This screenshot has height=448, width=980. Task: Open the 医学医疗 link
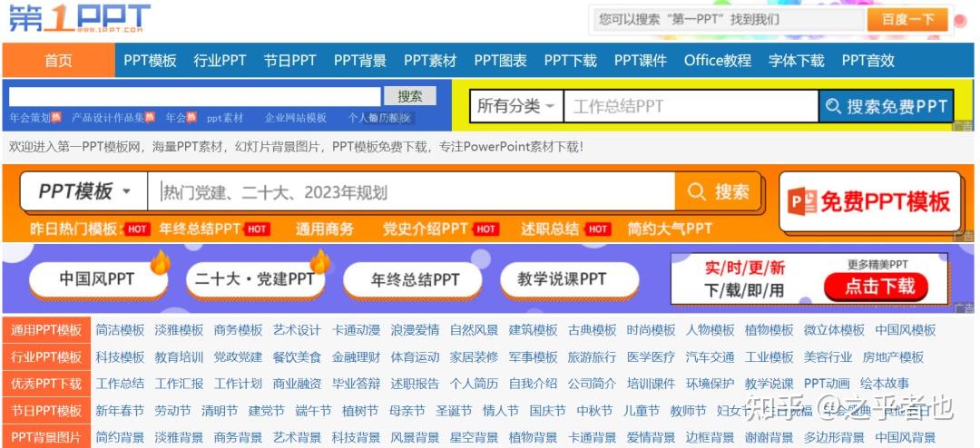tap(652, 356)
